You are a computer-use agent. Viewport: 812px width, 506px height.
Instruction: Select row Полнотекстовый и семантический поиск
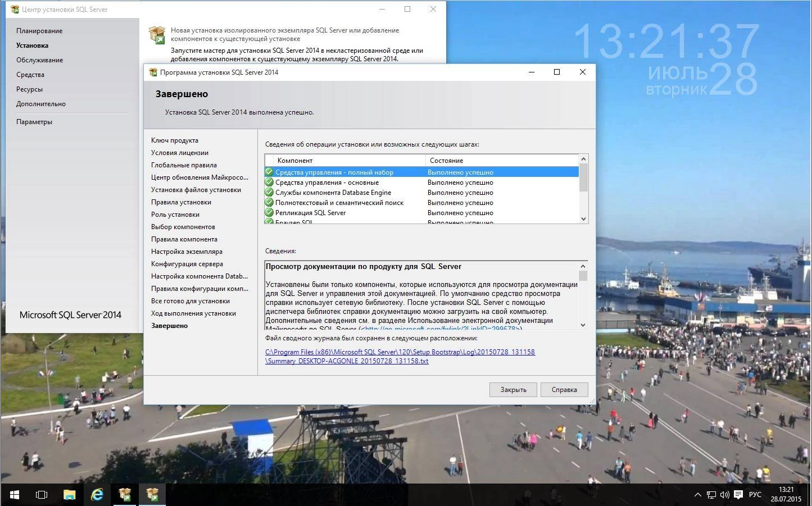pyautogui.click(x=421, y=203)
